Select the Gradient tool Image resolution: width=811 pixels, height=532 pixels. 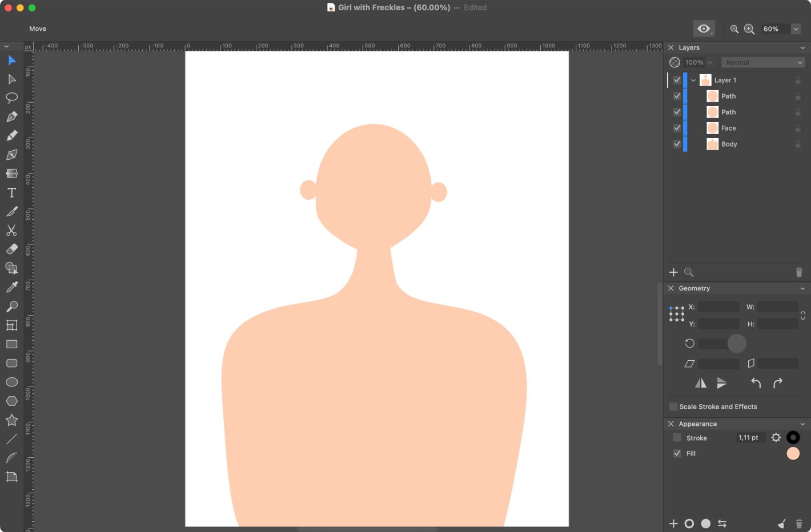[x=11, y=174]
